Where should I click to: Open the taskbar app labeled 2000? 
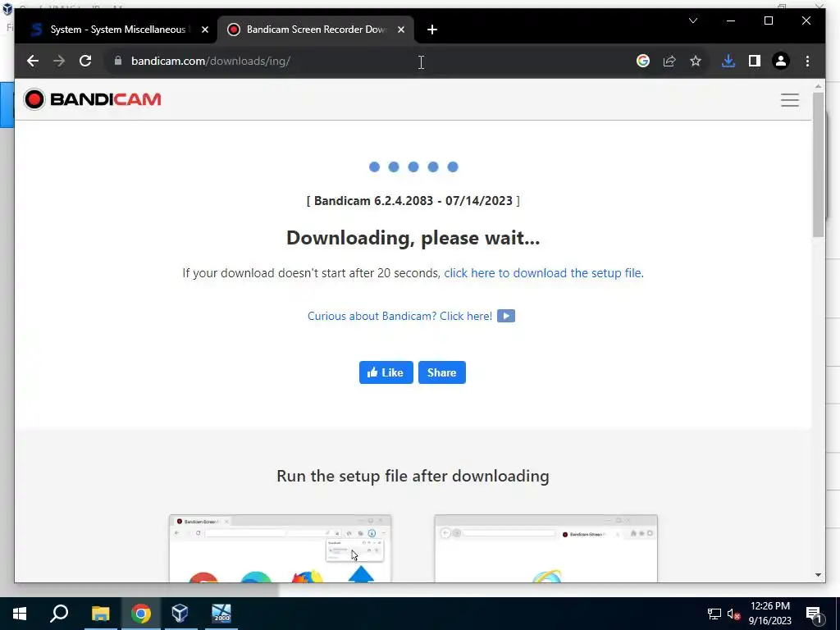221,614
